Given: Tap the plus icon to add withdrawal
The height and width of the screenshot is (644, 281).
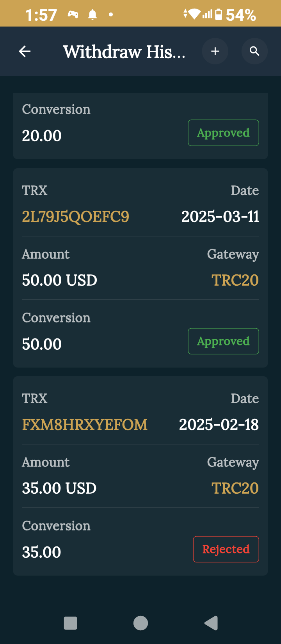Looking at the screenshot, I should tap(215, 51).
